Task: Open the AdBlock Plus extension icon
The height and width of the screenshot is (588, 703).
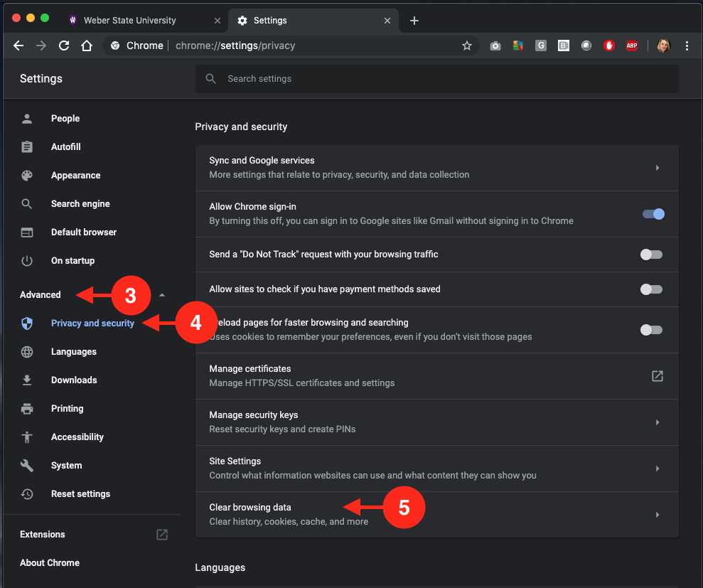Action: 631,46
